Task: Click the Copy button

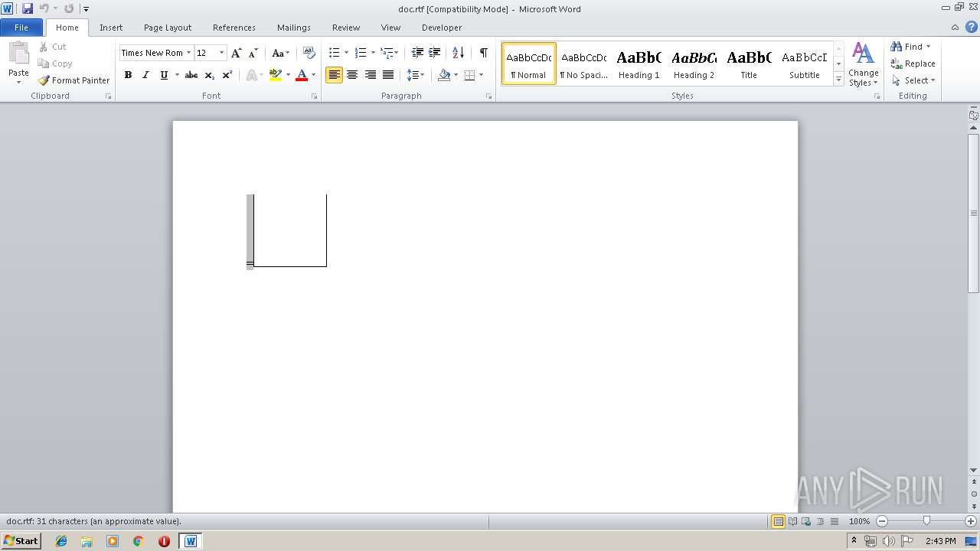Action: click(55, 64)
